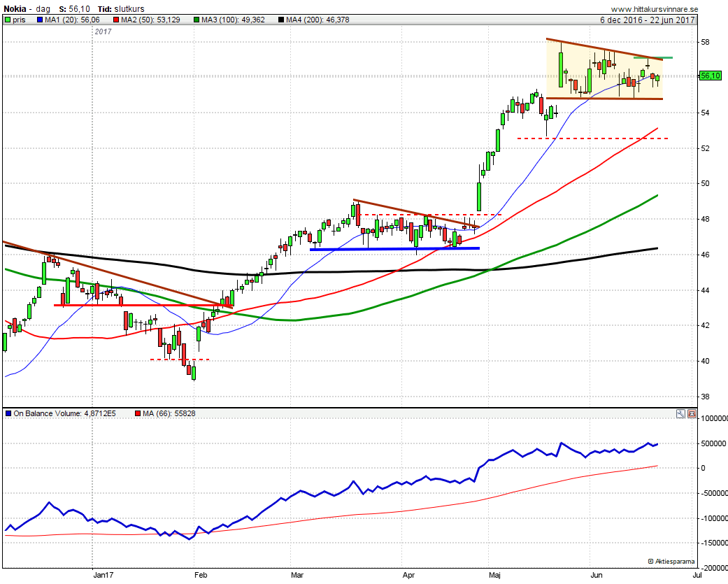This screenshot has width=728, height=584.
Task: Click the 'MA1 (20): 56,06' legend text
Action: (73, 20)
